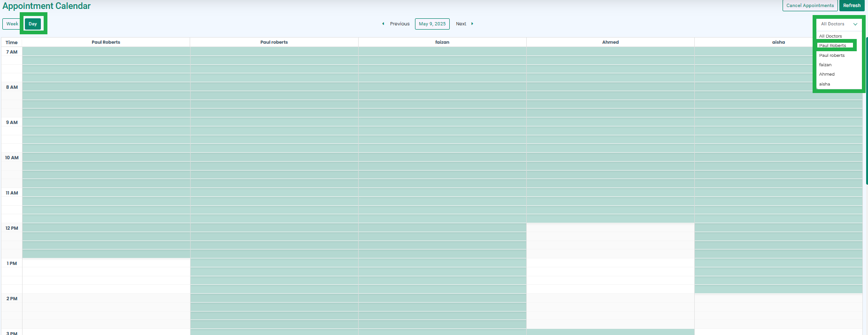Click the 'Appointment Calendar' page title
The height and width of the screenshot is (335, 868).
coord(46,6)
